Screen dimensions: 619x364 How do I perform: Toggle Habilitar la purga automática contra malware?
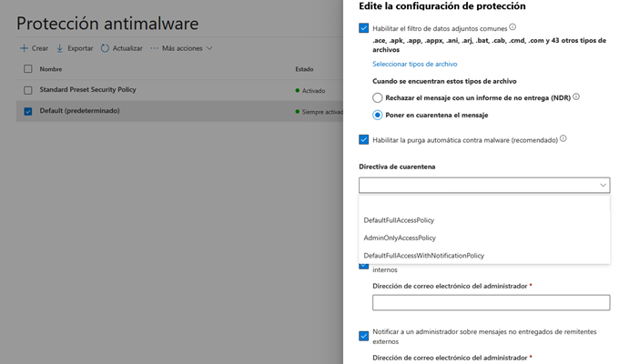tap(364, 139)
